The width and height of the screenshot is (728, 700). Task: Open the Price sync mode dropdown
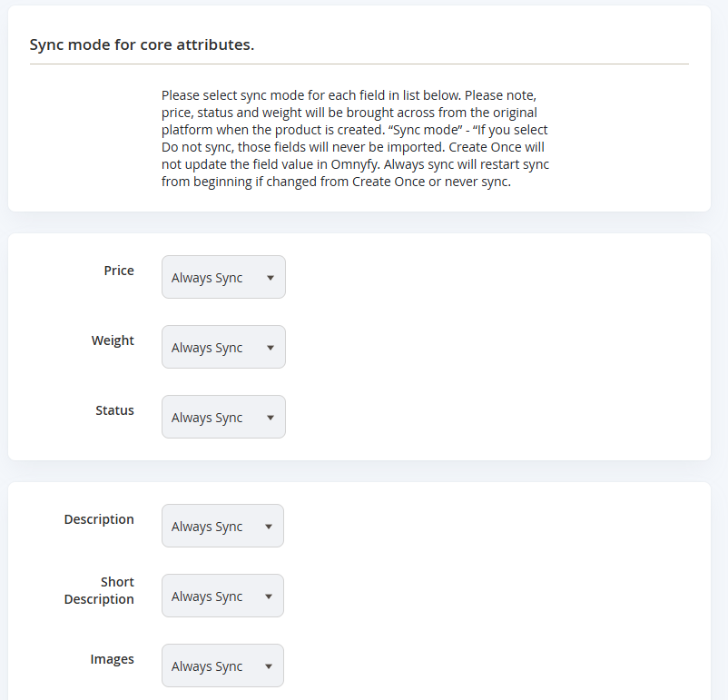pyautogui.click(x=223, y=277)
